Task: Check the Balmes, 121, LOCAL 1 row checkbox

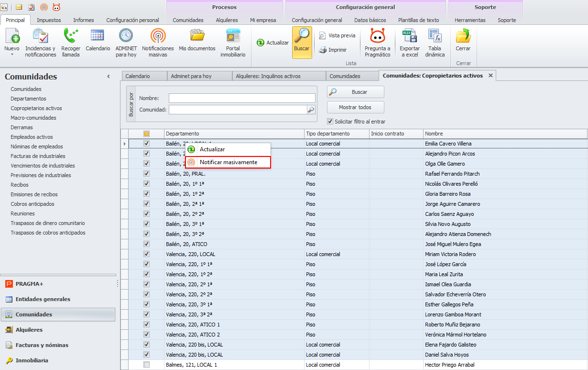Action: tap(147, 365)
